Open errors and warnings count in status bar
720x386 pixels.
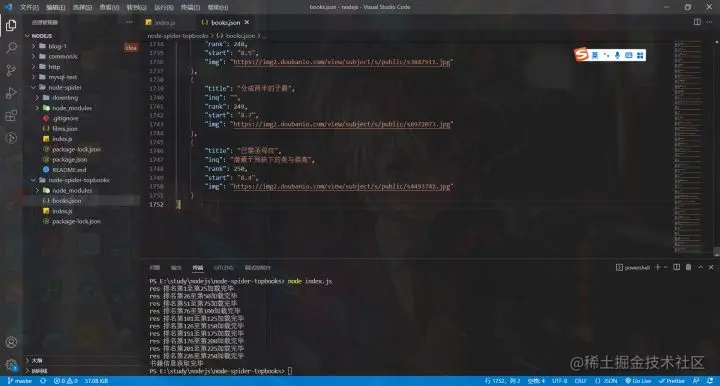tap(65, 381)
